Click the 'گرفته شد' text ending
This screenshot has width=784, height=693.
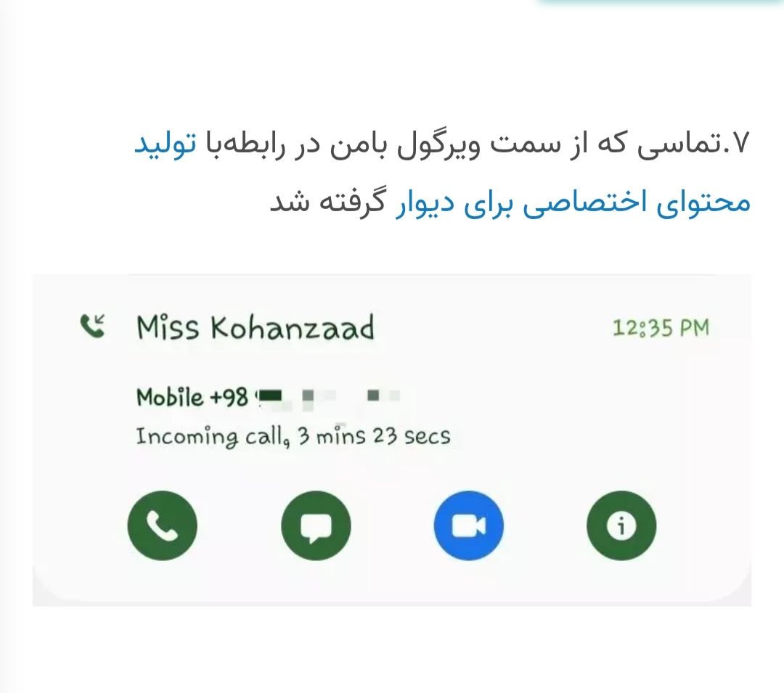327,201
